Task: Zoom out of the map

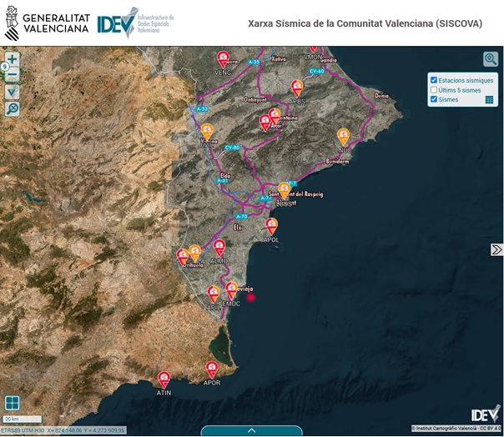Action: 13,75
